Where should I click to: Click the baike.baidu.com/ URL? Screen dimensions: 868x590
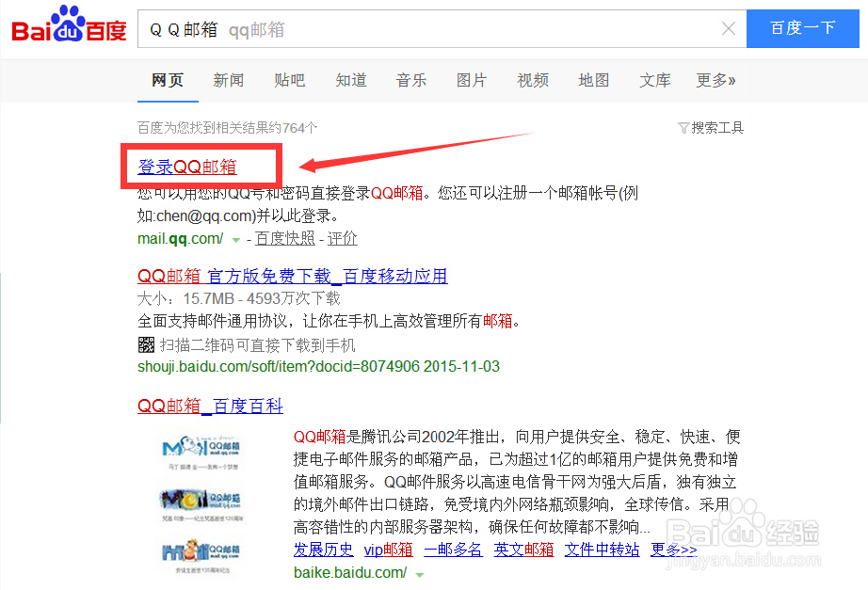[x=350, y=572]
